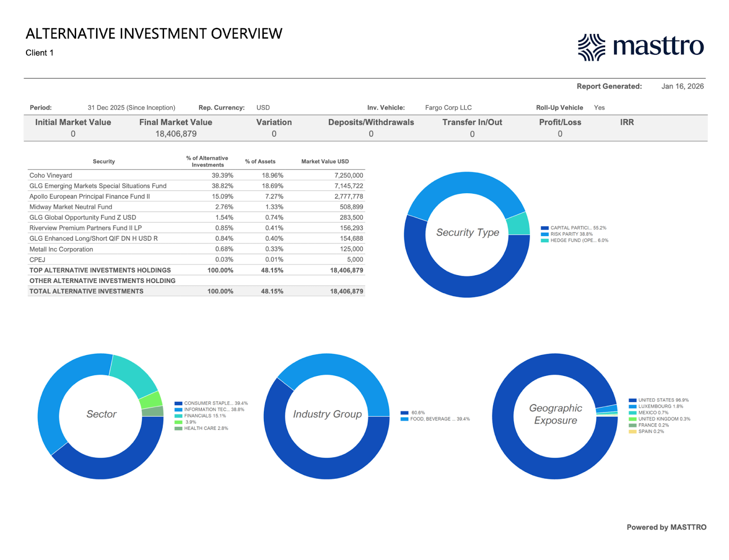Select GLG Global Opportunity Fund Z USD
729x560 pixels.
tap(196, 217)
